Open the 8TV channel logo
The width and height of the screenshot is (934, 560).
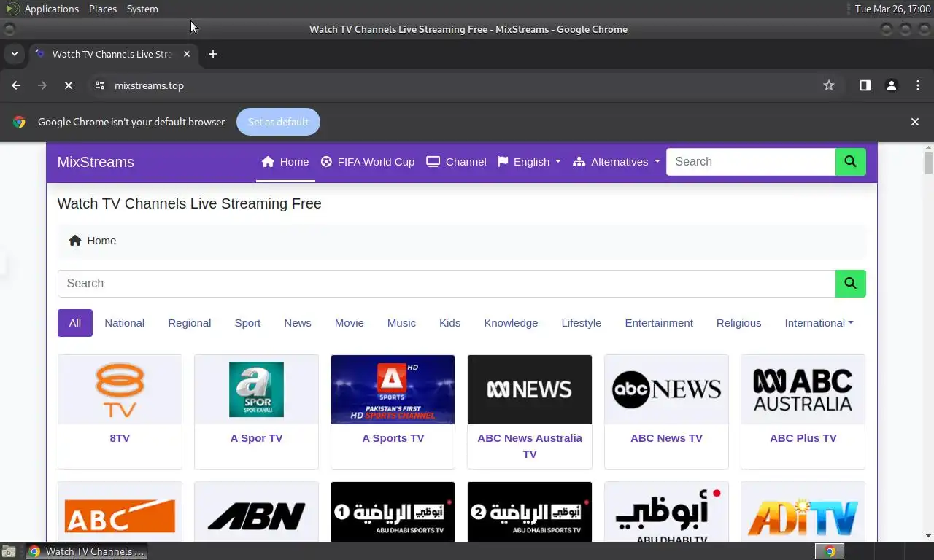120,389
